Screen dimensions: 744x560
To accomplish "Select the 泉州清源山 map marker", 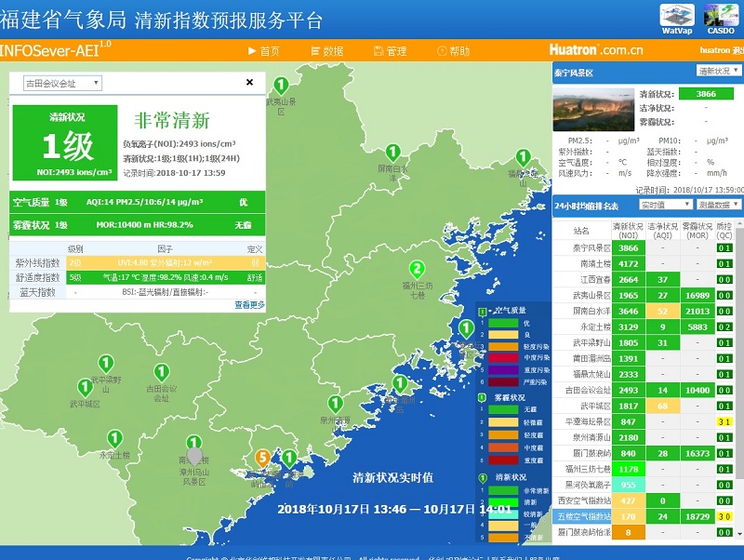I will (335, 404).
